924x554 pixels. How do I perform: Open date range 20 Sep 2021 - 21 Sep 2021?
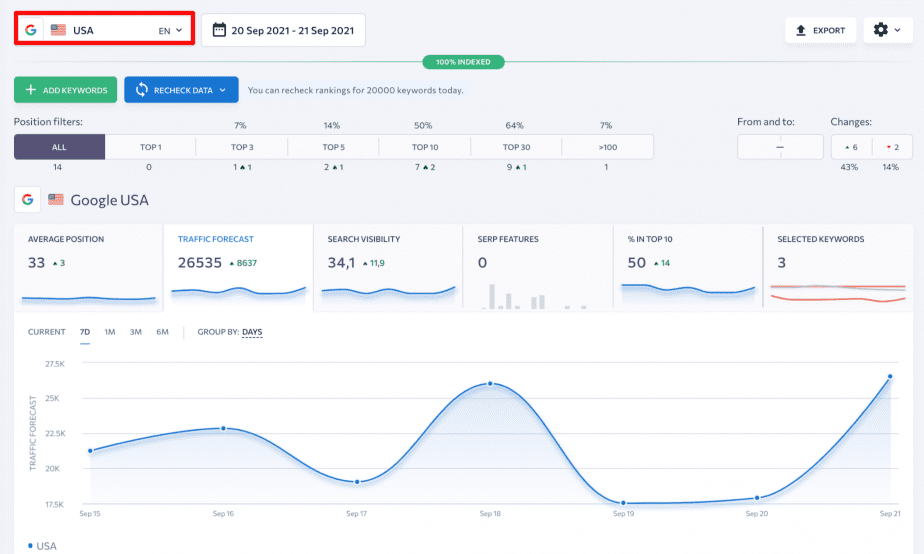pyautogui.click(x=283, y=30)
